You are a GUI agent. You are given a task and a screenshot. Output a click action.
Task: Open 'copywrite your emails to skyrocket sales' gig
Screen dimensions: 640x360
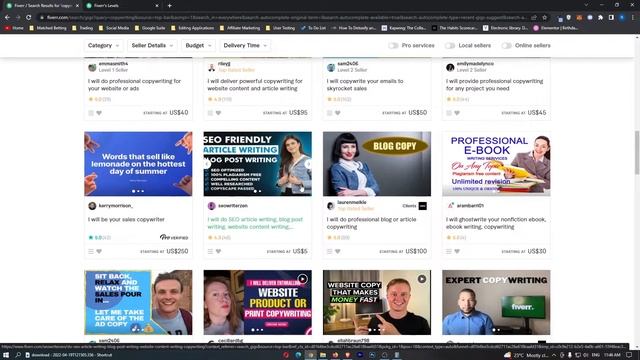(x=364, y=84)
